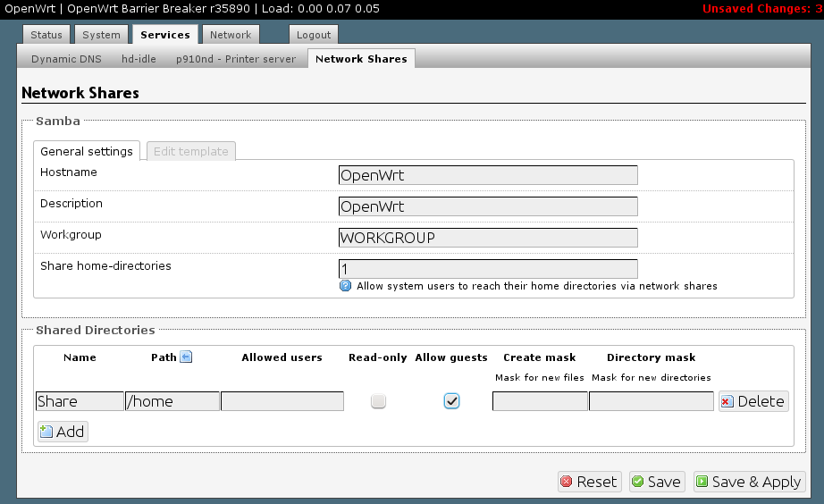
Task: Focus the Description input field
Action: (488, 206)
